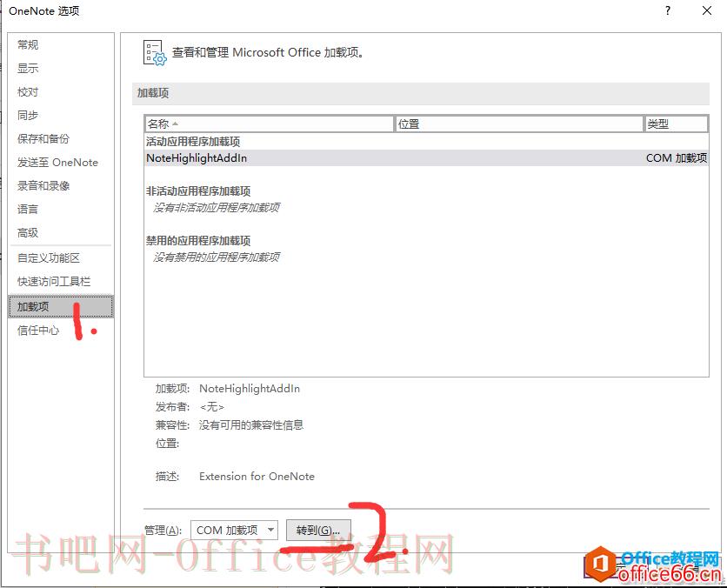Open 快速访问工具栏 settings

click(x=54, y=282)
